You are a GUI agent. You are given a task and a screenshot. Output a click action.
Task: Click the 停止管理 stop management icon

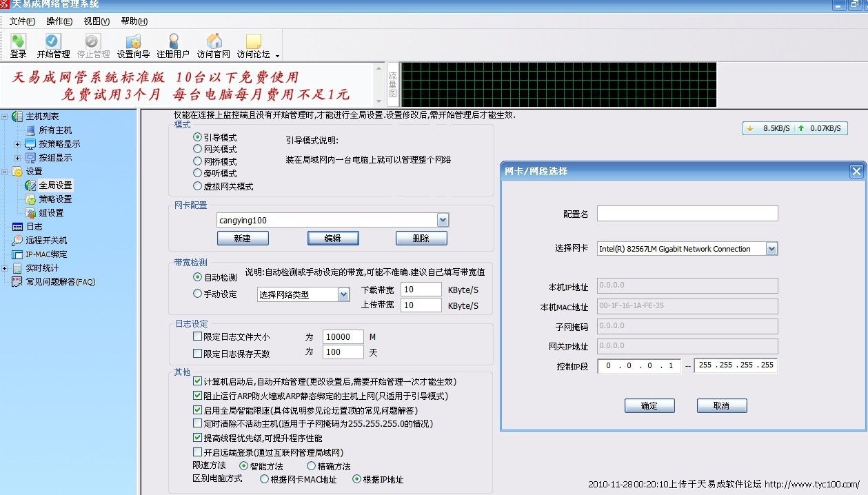[x=93, y=46]
